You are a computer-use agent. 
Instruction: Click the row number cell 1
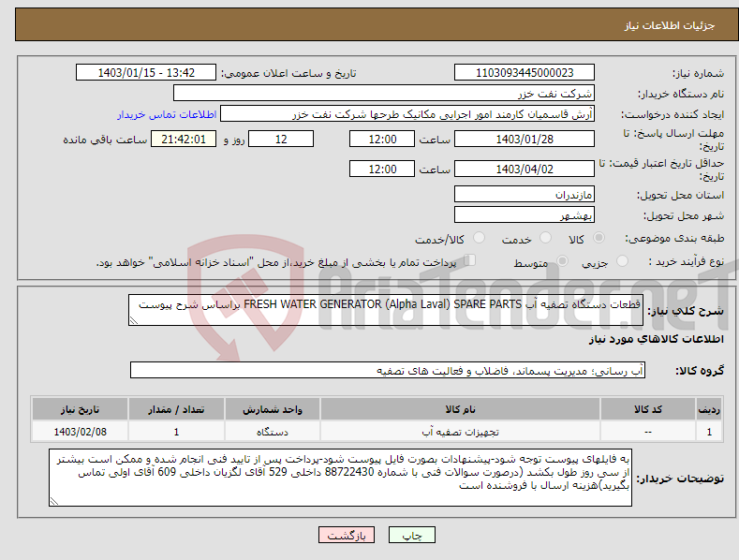(x=709, y=432)
